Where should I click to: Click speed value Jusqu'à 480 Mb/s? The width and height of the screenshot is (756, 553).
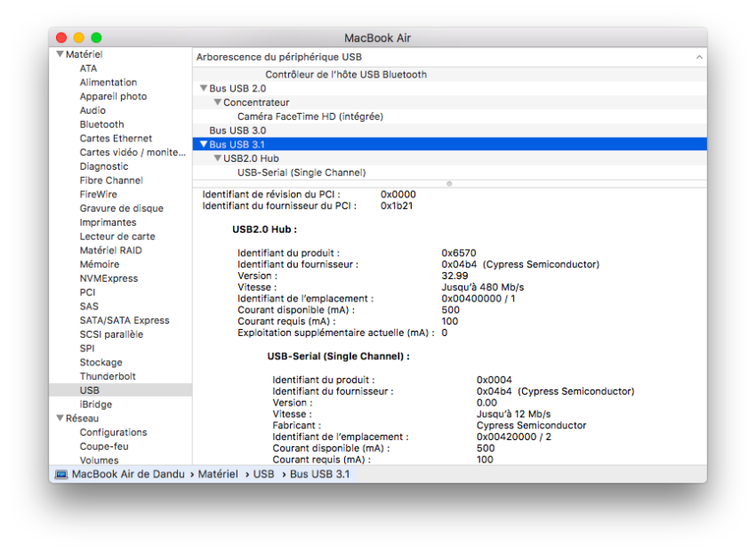point(483,287)
